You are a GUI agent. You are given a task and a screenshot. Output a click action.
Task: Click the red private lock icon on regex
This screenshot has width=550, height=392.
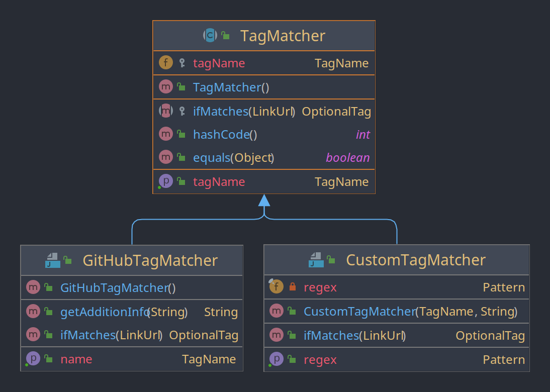click(293, 287)
